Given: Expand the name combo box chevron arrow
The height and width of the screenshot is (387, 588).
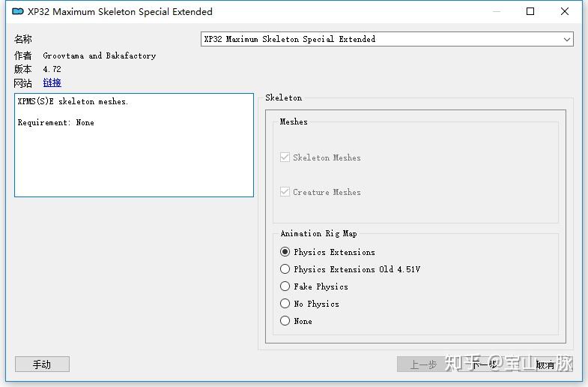Looking at the screenshot, I should coord(566,39).
